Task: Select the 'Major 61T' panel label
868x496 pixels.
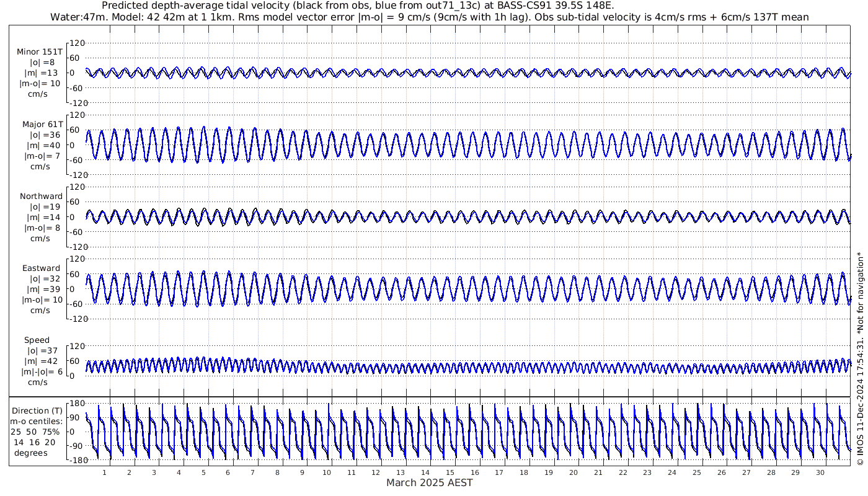Action: [43, 125]
